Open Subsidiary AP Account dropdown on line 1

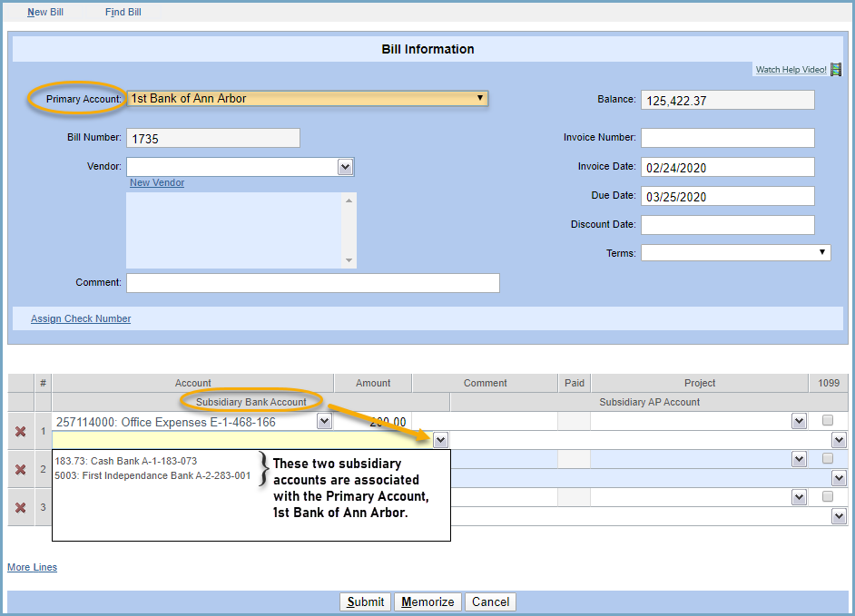[840, 440]
